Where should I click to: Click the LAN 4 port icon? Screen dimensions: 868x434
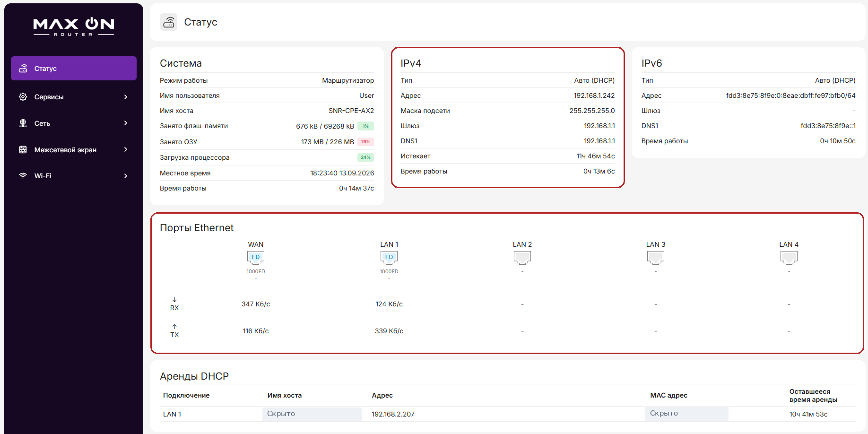pos(789,258)
